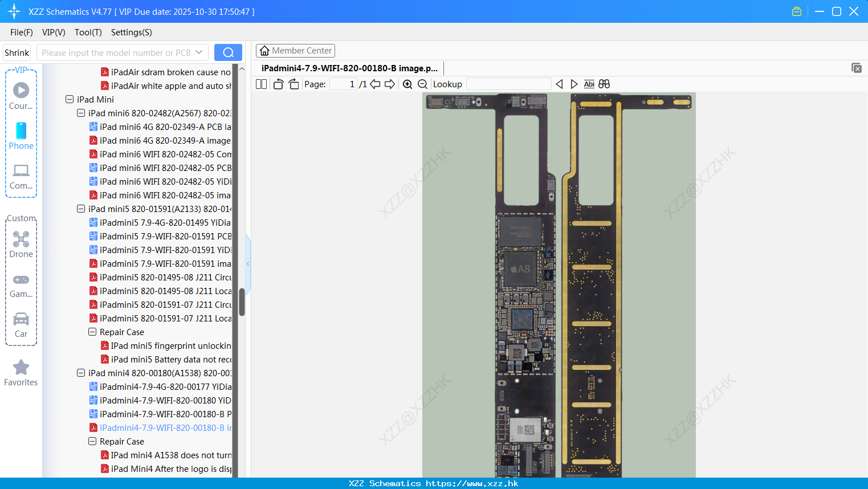The height and width of the screenshot is (489, 868).
Task: Open iPadmini5 820-01495-08 J211 Circuit PDF
Action: [160, 277]
